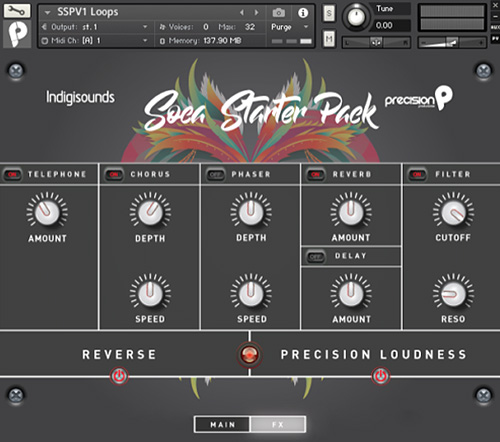Screen dimensions: 500x442
Task: Go to previous instrument arrow
Action: pos(242,13)
